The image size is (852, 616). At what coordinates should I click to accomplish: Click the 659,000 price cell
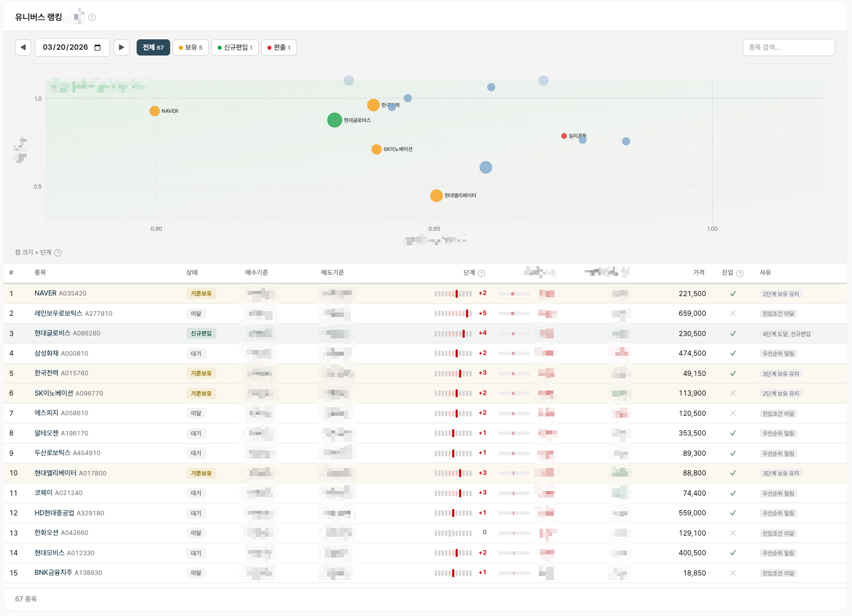pos(692,313)
